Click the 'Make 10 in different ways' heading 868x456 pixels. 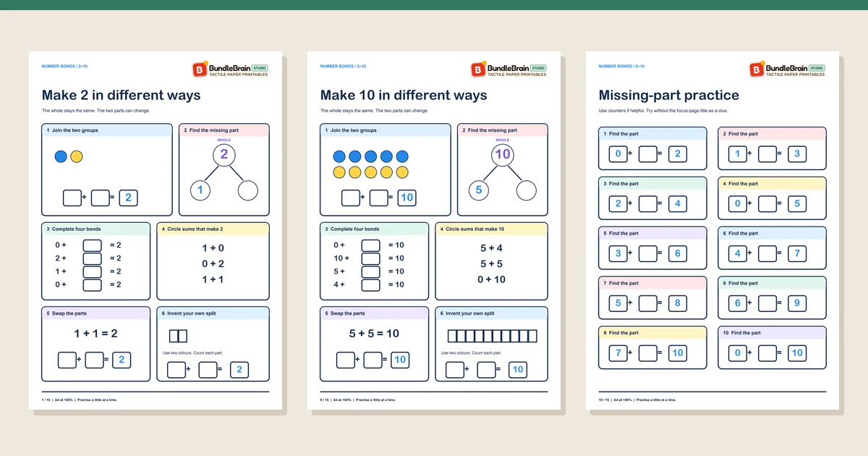[x=404, y=96]
